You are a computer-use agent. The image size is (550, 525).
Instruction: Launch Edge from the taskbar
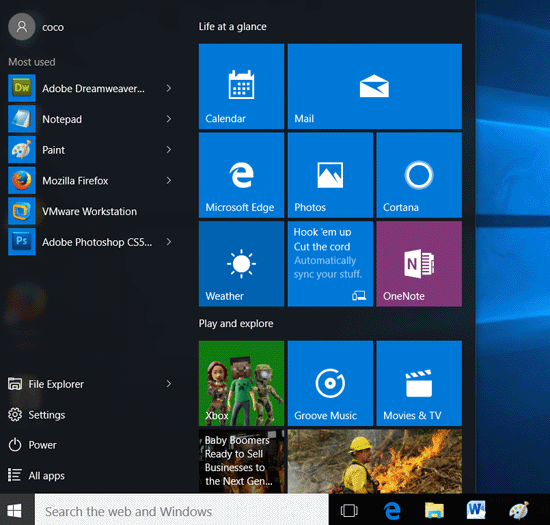392,510
